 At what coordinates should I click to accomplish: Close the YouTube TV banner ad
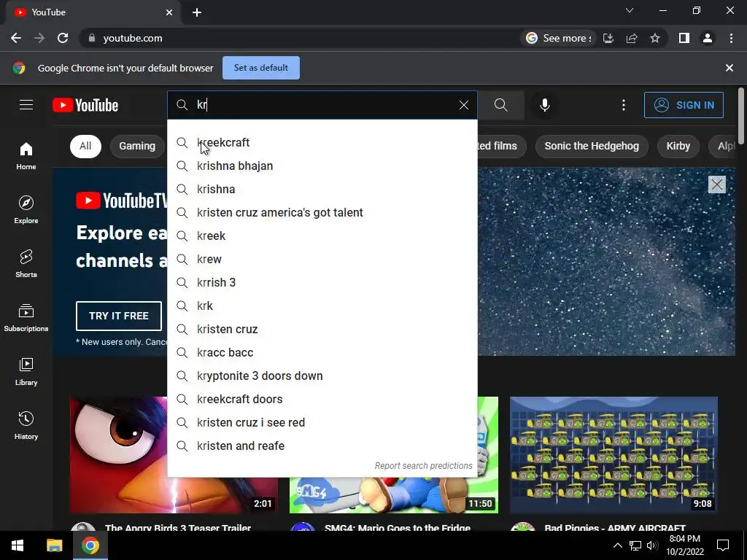(x=716, y=184)
